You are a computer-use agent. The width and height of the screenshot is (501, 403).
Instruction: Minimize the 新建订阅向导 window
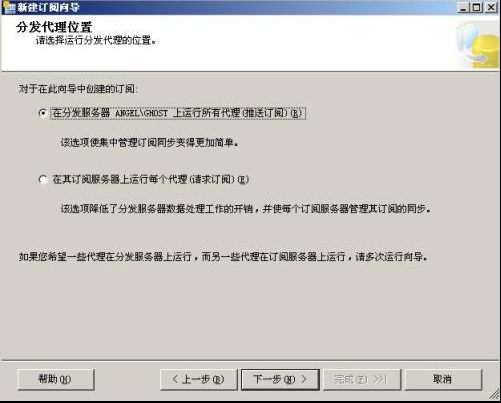(463, 7)
